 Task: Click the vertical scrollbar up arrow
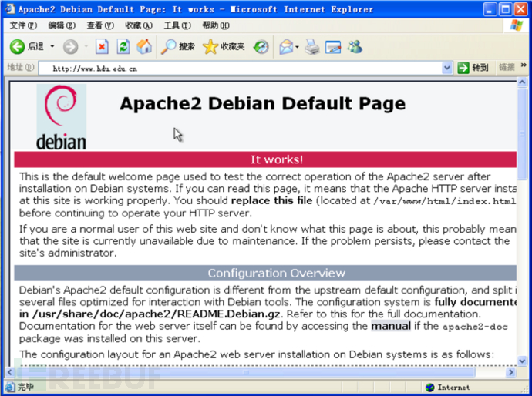point(522,82)
